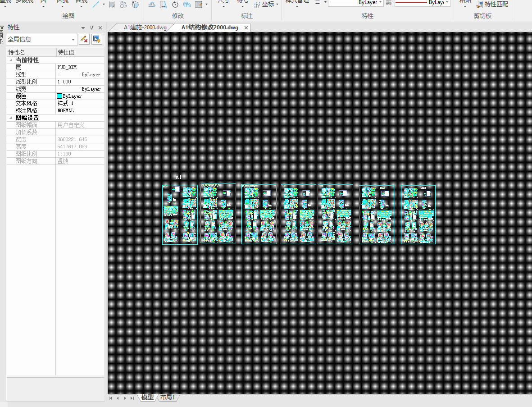Click the 剪切板 ribbon group label

point(482,16)
